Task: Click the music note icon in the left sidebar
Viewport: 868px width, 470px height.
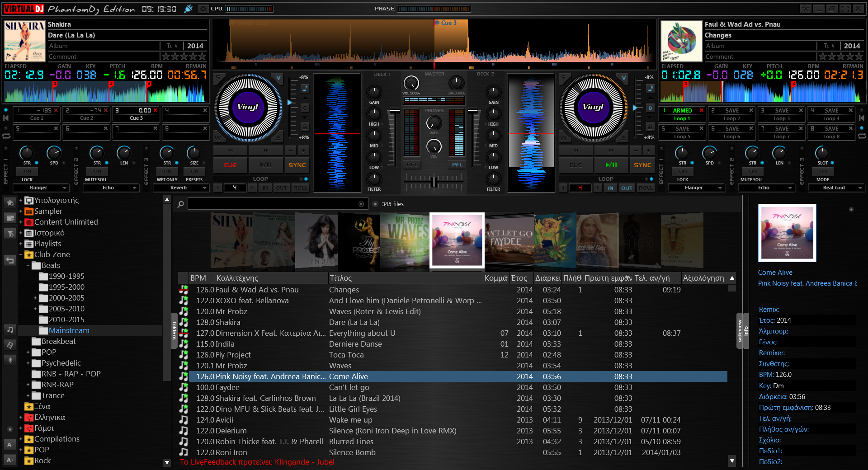Action: click(9, 330)
